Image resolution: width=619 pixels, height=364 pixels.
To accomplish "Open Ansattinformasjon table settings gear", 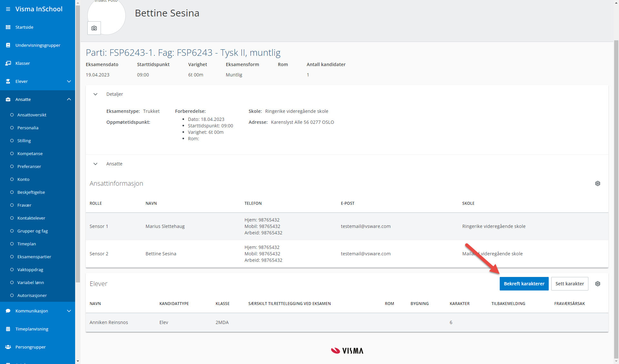I will (x=597, y=183).
